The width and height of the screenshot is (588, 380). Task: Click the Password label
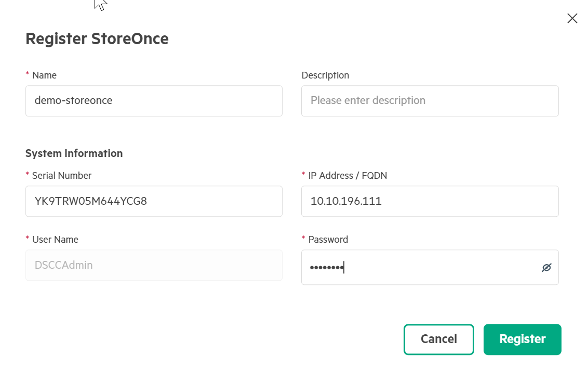pyautogui.click(x=328, y=240)
